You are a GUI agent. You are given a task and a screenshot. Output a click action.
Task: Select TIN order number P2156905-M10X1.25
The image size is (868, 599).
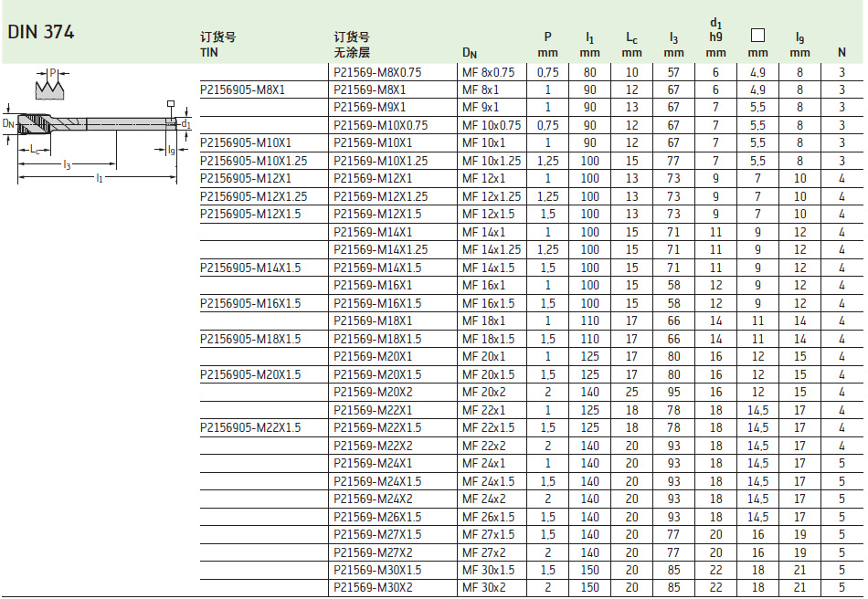coord(253,162)
